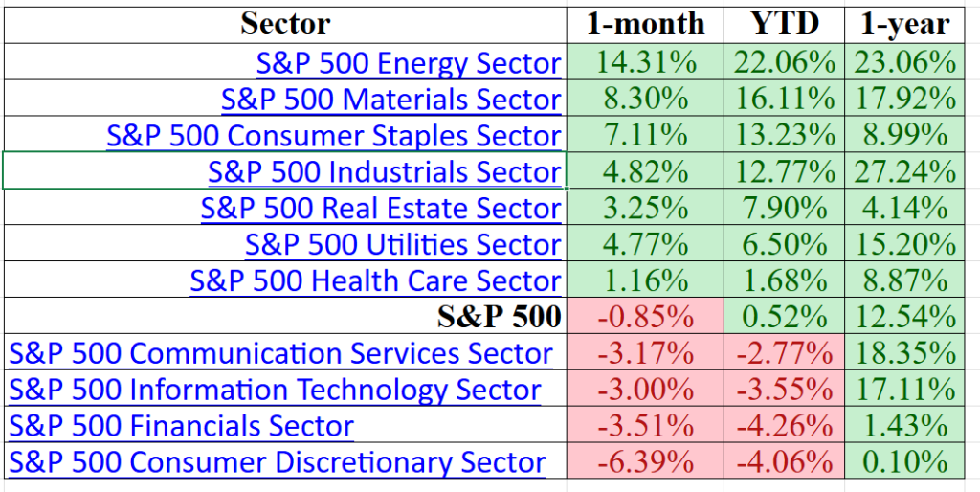Click the Industrials 1-year cell showing 27.24%

pyautogui.click(x=903, y=172)
